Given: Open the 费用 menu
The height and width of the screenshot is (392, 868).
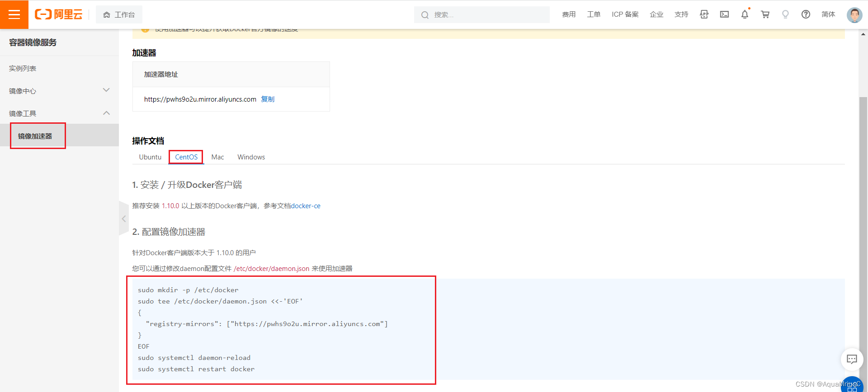Looking at the screenshot, I should click(569, 14).
